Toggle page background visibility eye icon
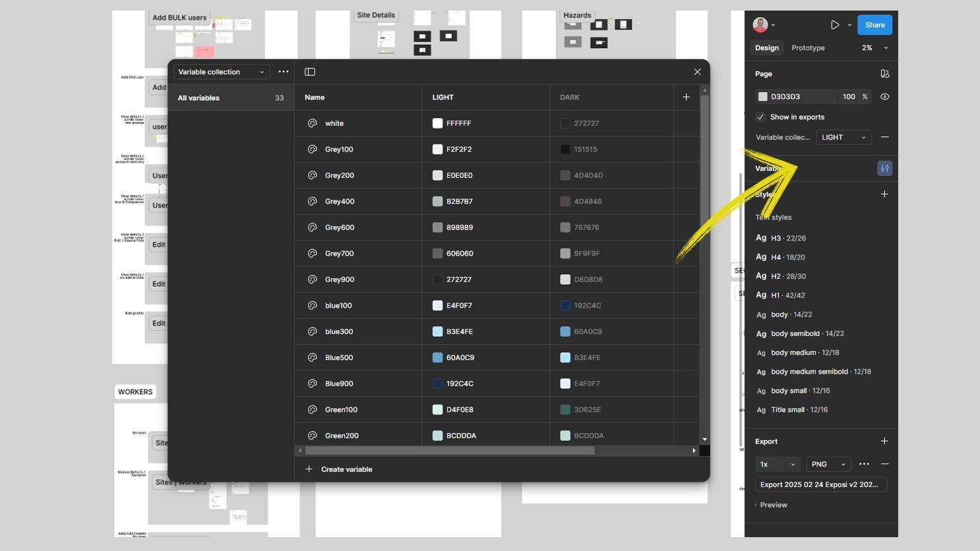The height and width of the screenshot is (551, 980). coord(884,96)
